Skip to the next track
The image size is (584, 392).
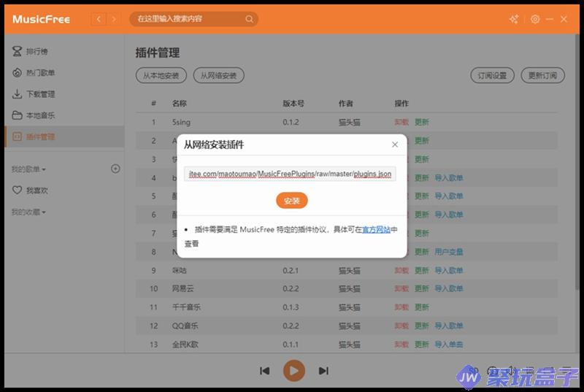pyautogui.click(x=323, y=371)
